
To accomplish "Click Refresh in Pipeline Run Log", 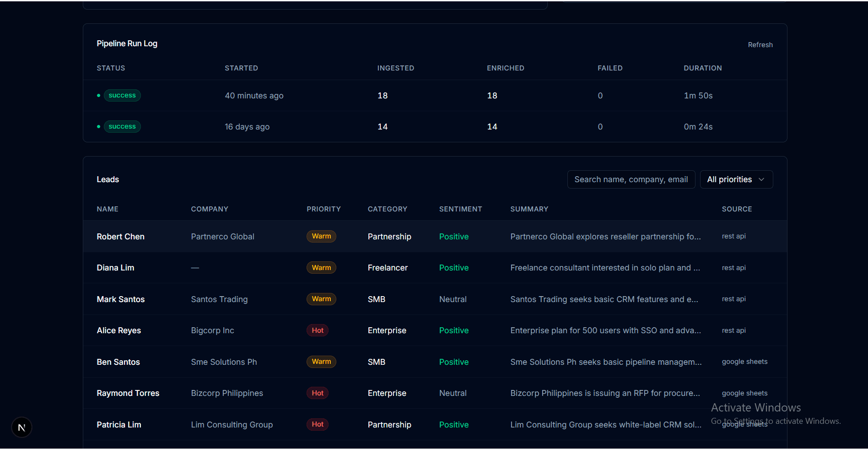I will coord(760,45).
